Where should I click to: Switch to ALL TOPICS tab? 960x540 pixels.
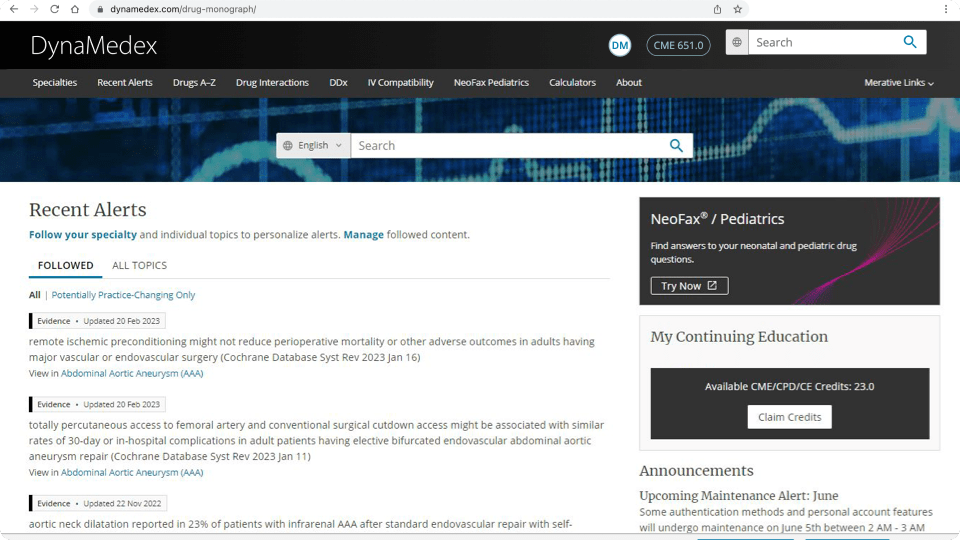(x=140, y=265)
